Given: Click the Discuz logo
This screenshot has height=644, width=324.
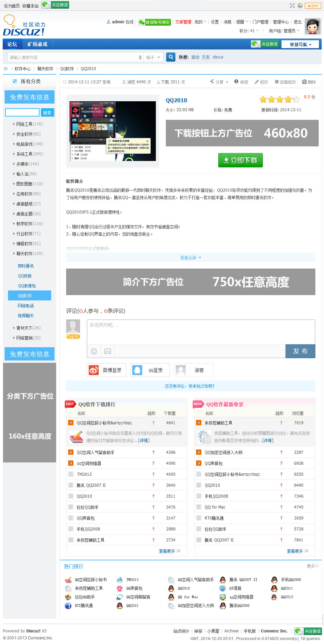Looking at the screenshot, I should pos(24,25).
